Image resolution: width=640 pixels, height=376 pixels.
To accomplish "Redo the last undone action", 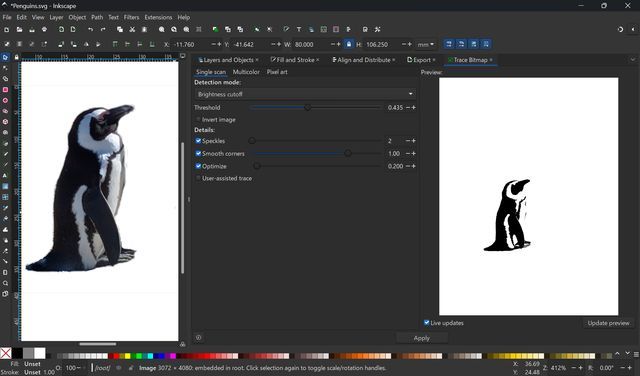I will [103, 29].
